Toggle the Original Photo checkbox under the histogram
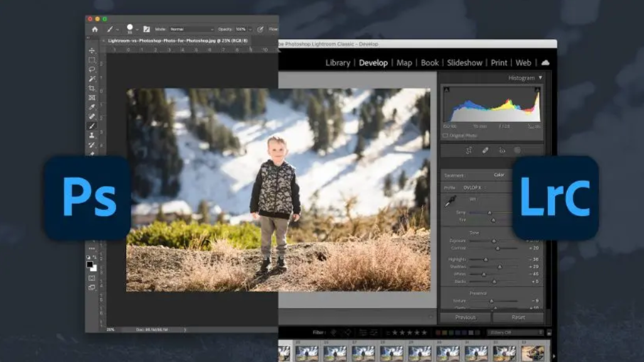The width and height of the screenshot is (644, 362). click(446, 135)
